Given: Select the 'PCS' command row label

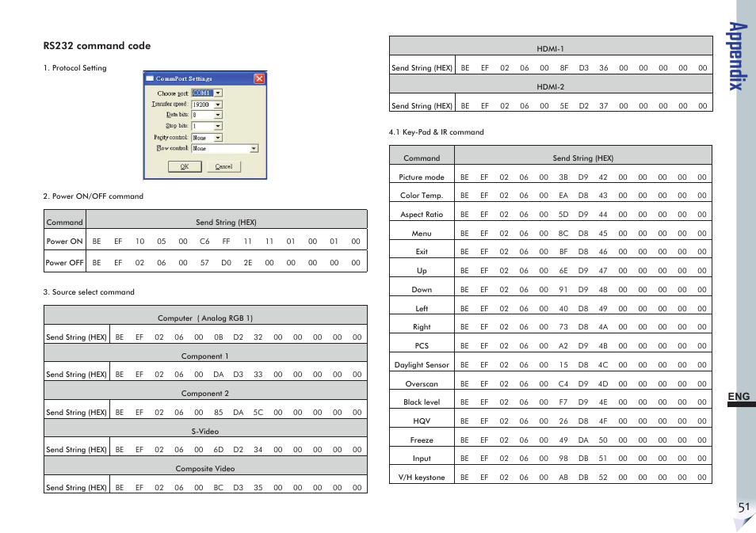Looking at the screenshot, I should pos(422,345).
